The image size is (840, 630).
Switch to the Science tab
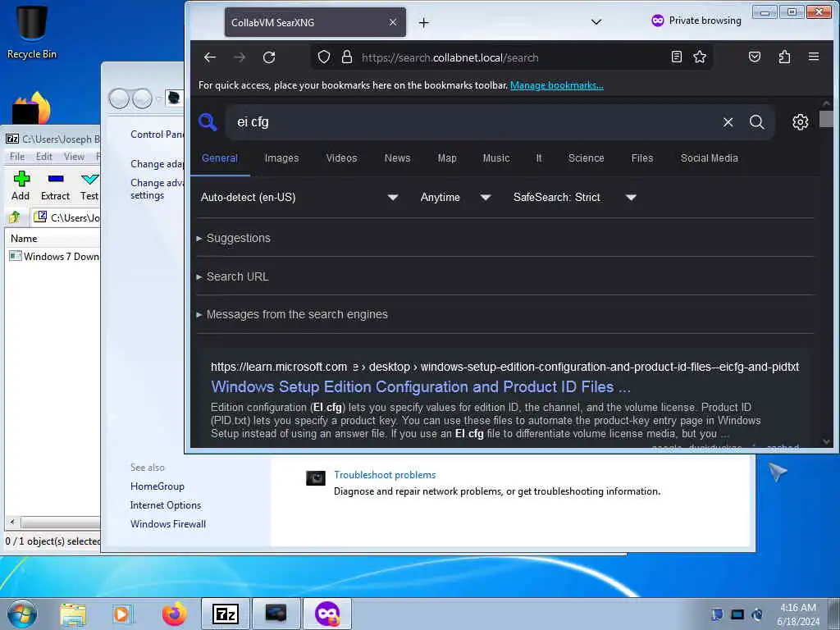click(x=586, y=158)
